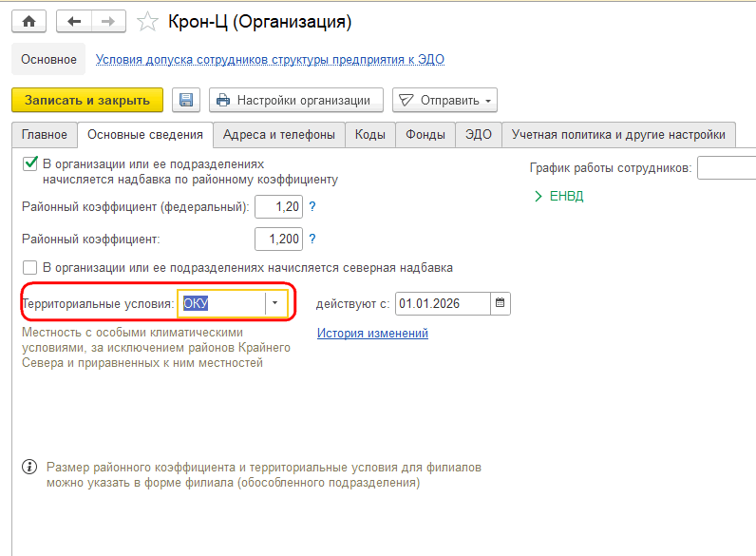Add to favorites with the star icon

coord(147,22)
